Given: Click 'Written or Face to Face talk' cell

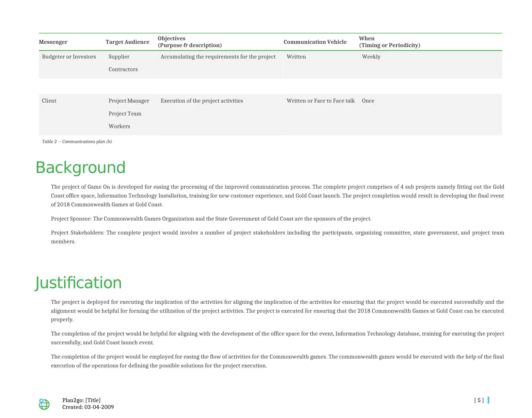Looking at the screenshot, I should [x=321, y=101].
